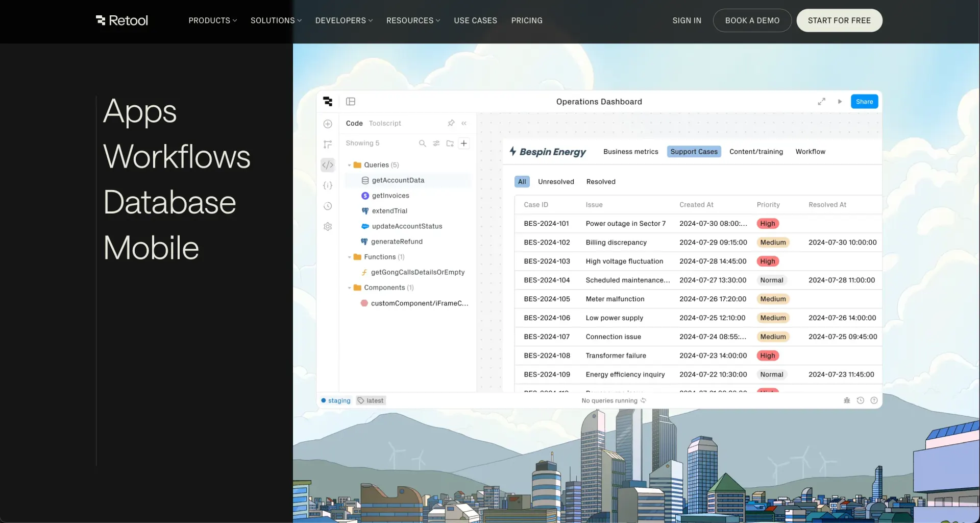
Task: Show All cases filter
Action: pos(522,182)
